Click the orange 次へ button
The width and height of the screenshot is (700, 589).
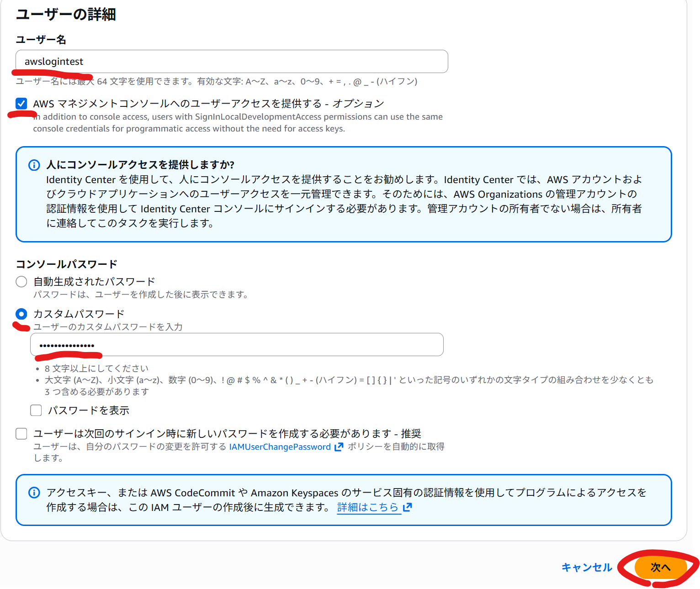661,568
